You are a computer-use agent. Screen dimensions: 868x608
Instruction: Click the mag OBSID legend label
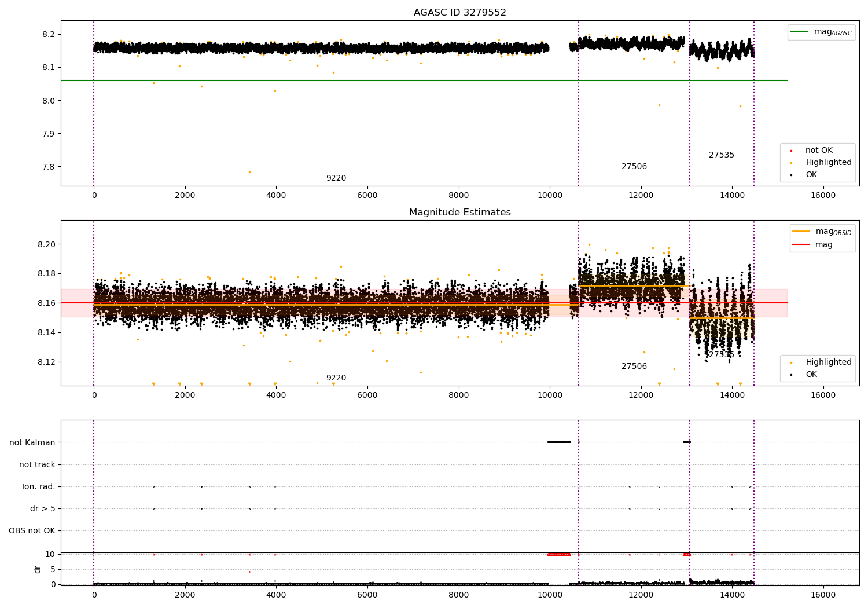pos(834,232)
